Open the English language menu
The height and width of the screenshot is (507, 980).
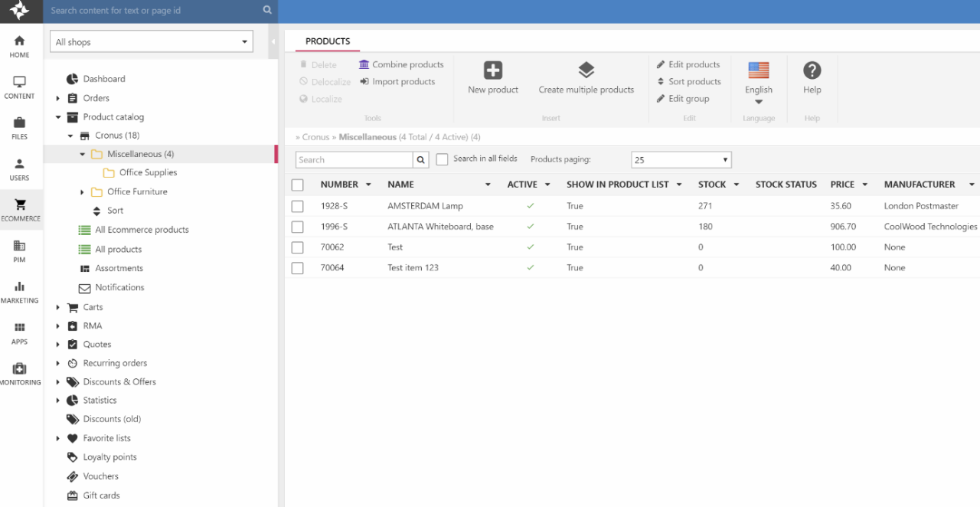click(x=758, y=90)
